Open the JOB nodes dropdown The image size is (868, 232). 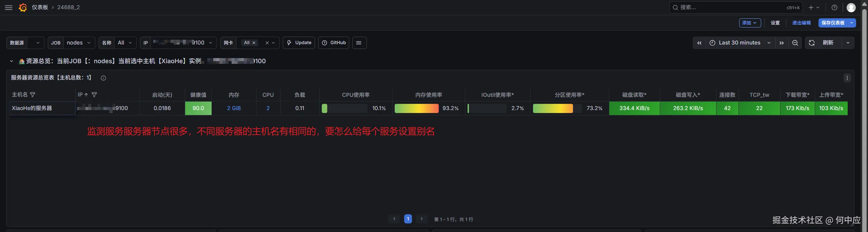pos(79,43)
